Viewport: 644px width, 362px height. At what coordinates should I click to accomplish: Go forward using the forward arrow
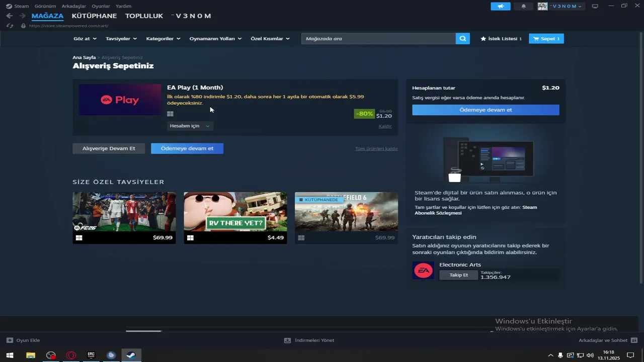pos(22,16)
